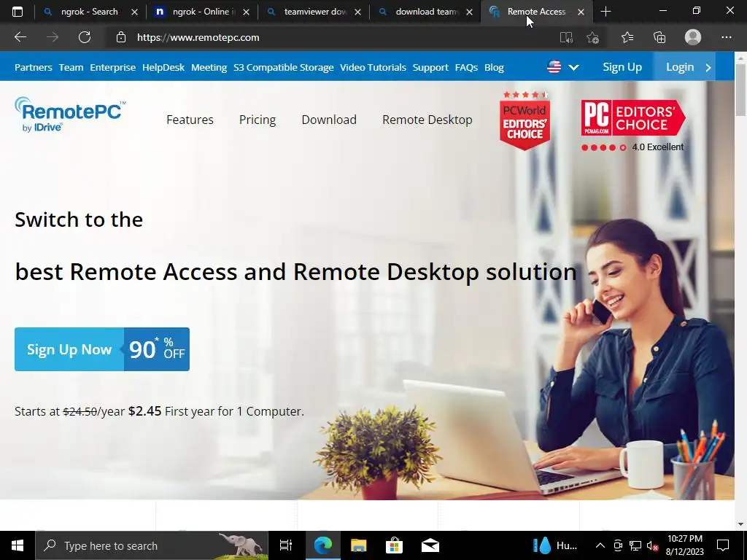This screenshot has width=747, height=560.
Task: Click the browser Back arrow
Action: (20, 37)
